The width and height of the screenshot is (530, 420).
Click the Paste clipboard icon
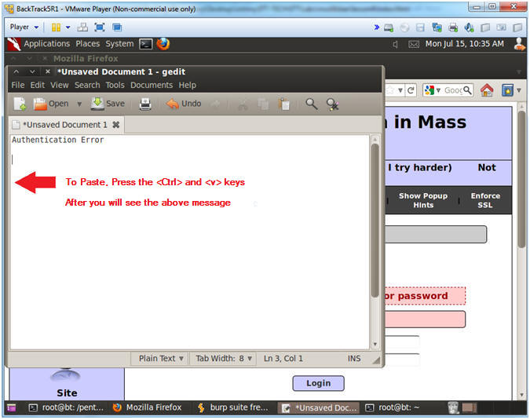pos(284,104)
